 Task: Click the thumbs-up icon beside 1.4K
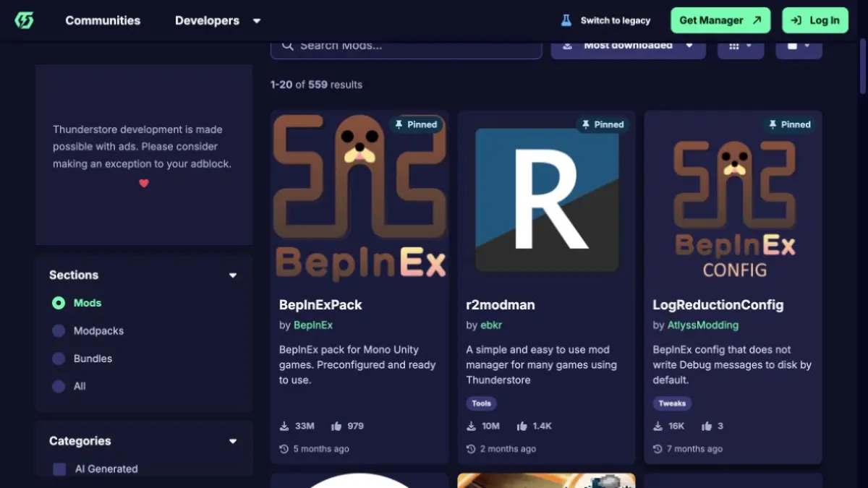(522, 426)
